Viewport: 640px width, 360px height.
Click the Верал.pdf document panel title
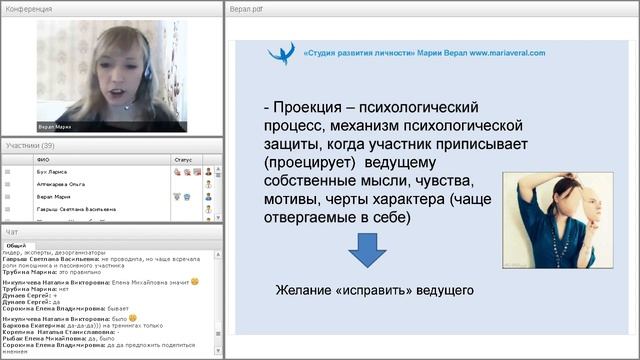click(246, 9)
